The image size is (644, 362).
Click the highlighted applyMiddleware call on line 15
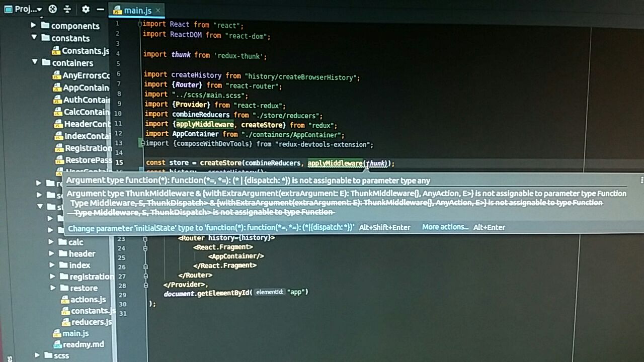tap(335, 163)
